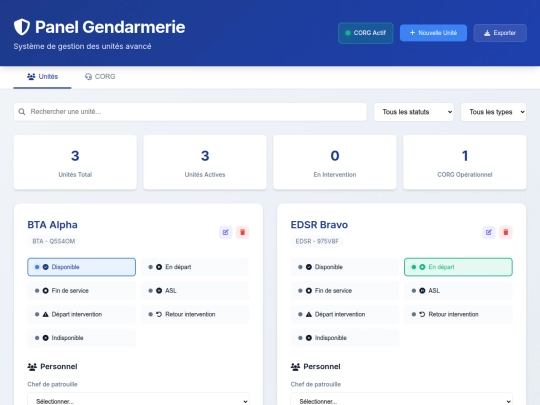Click the BTA - Q5S4OM code badge

click(54, 241)
